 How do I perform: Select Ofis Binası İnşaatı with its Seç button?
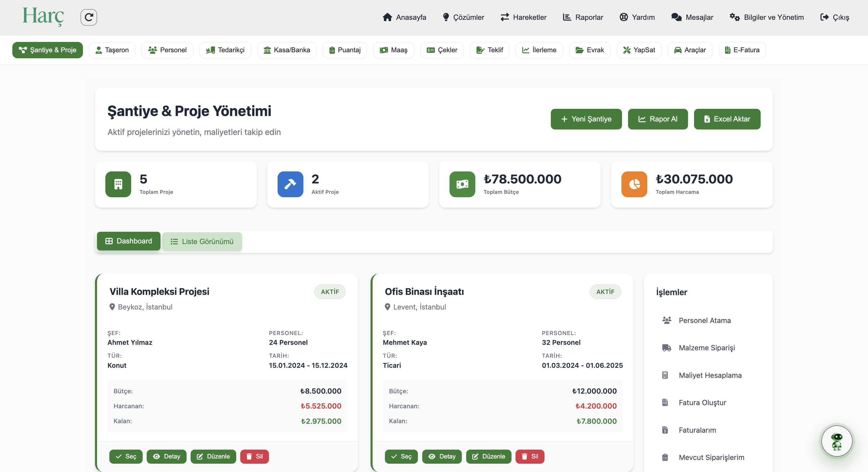tap(401, 456)
